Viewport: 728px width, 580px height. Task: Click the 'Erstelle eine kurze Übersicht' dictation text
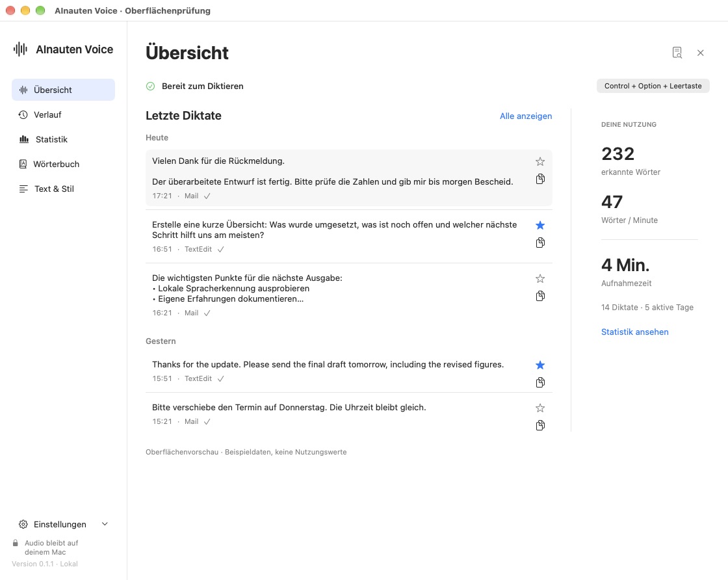tap(334, 230)
